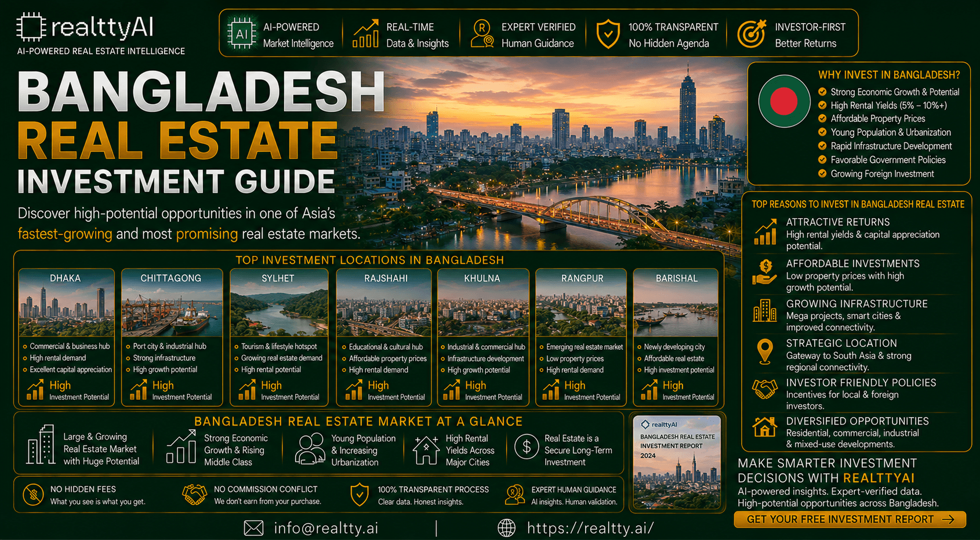The image size is (980, 540).
Task: Click the Investment Report 2024 cover thumbnail
Action: point(677,462)
